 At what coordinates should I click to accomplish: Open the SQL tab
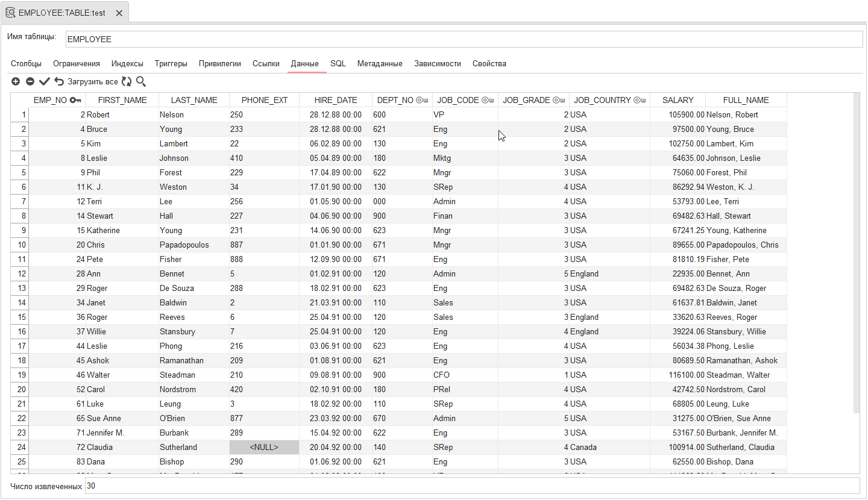338,63
